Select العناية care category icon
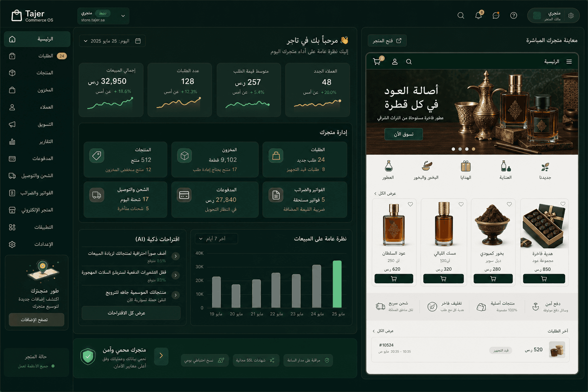588x392 pixels. coord(505,166)
